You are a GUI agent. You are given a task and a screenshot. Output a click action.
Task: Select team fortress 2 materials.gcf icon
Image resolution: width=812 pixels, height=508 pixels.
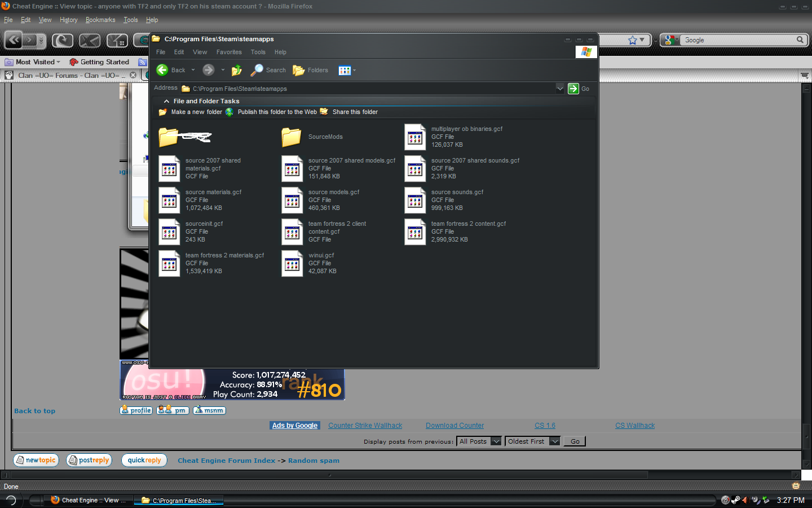coord(169,264)
